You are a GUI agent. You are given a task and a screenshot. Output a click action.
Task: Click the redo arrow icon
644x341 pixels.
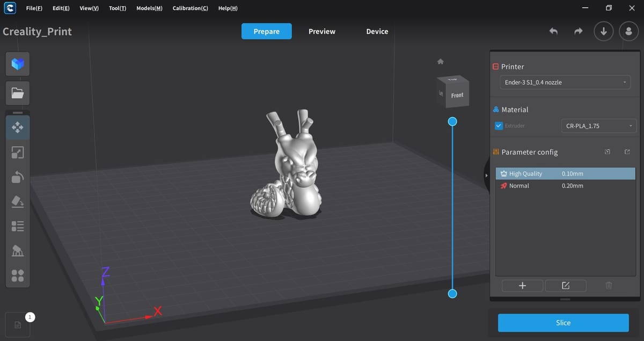(x=578, y=32)
